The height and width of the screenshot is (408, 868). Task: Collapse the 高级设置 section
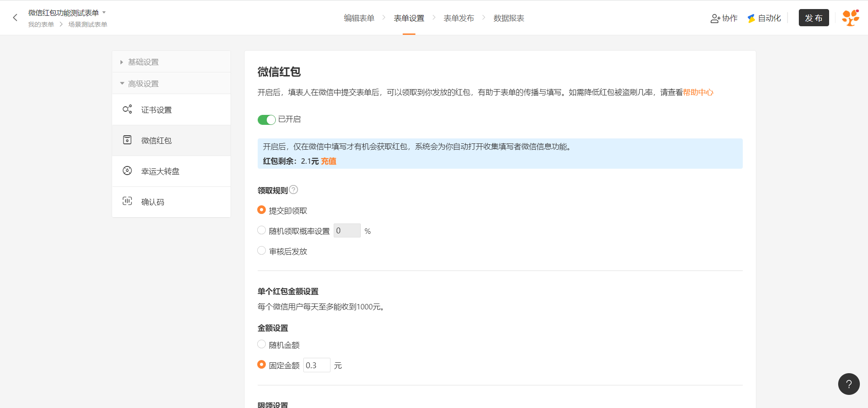coord(171,84)
